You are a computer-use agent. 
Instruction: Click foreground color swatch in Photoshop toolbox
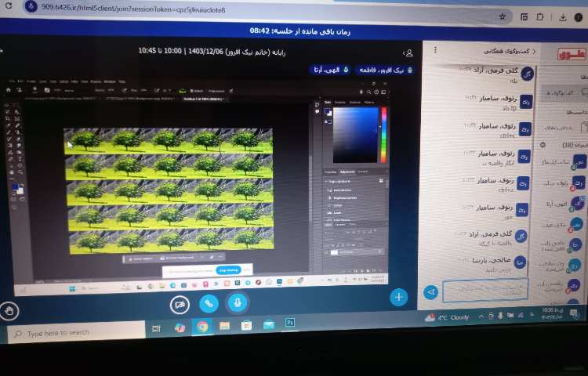click(15, 186)
